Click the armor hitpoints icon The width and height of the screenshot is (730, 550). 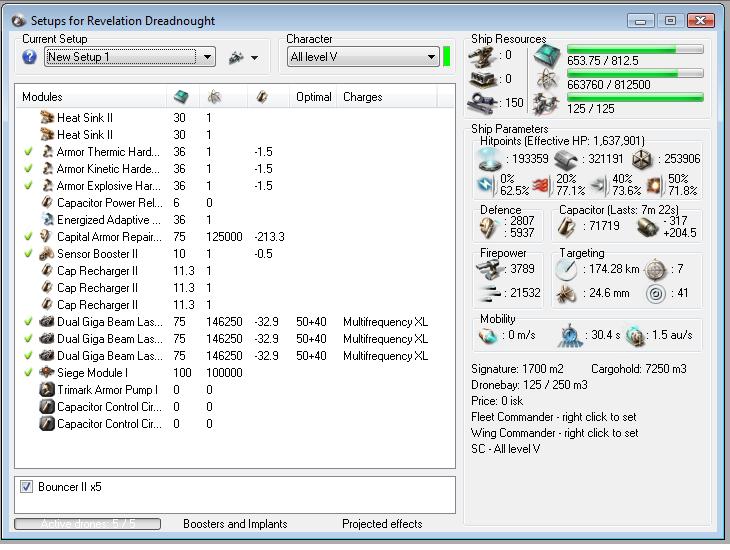coord(566,160)
